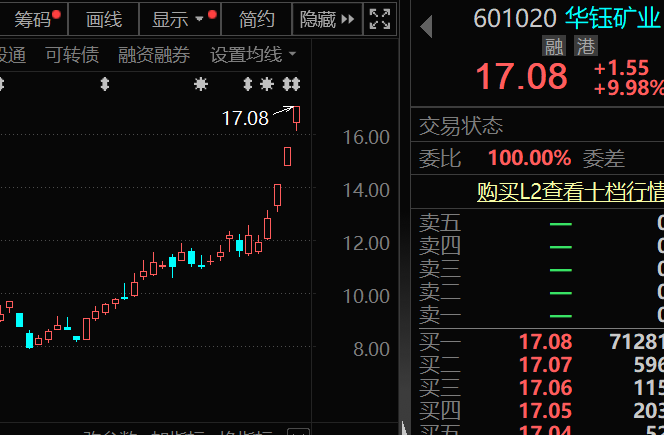Click 买三 bid price 17.06

545,388
